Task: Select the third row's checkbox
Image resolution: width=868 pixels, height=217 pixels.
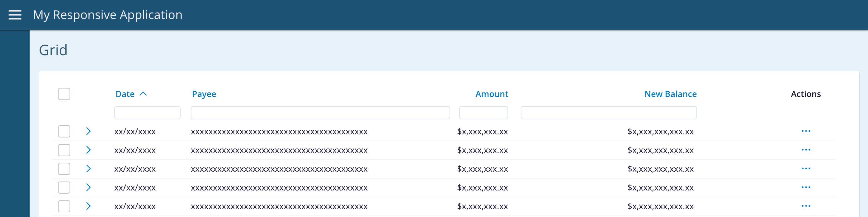Action: [64, 169]
